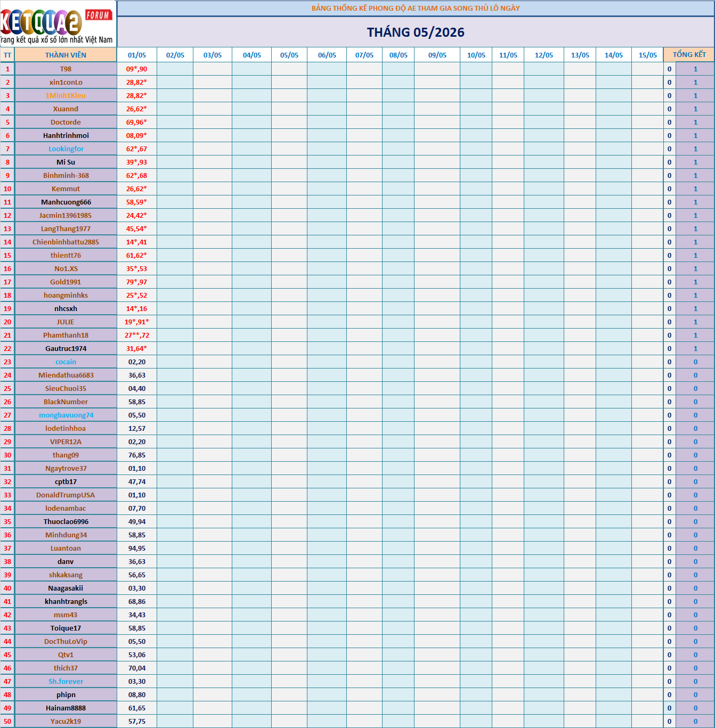Select member 1Minh1Kieu
This screenshot has width=715, height=728.
point(66,95)
